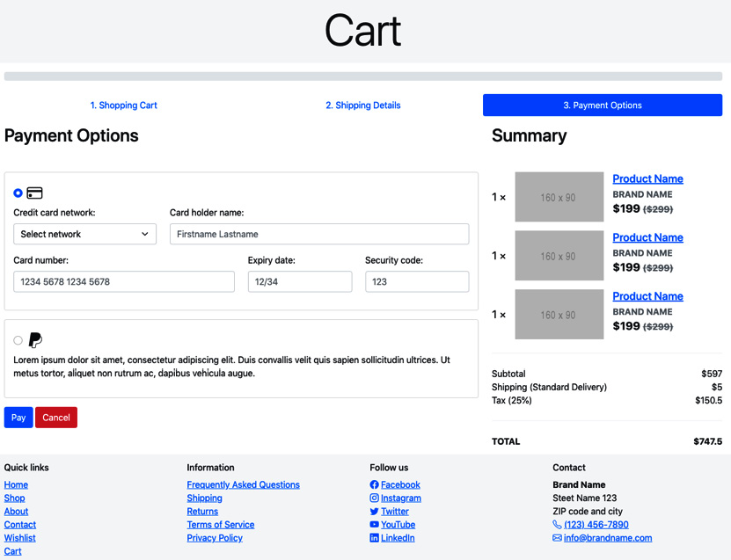Open the YouTube channel icon
Screen dimensions: 731x560
click(x=373, y=524)
